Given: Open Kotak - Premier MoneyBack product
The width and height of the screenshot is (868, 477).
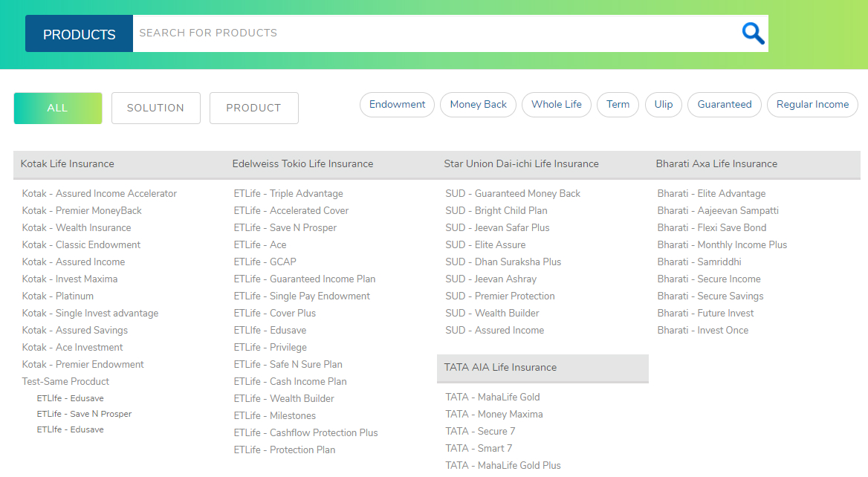Looking at the screenshot, I should (82, 211).
